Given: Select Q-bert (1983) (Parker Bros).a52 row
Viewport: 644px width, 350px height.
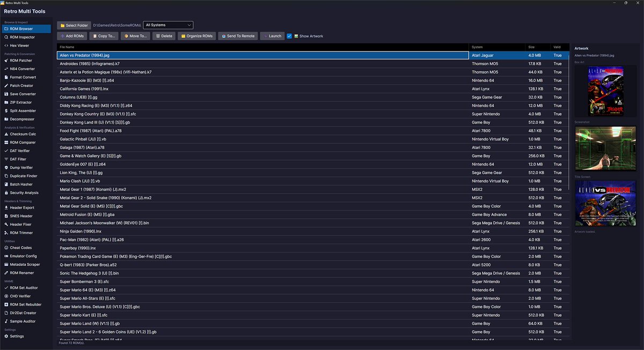Looking at the screenshot, I should (x=312, y=265).
